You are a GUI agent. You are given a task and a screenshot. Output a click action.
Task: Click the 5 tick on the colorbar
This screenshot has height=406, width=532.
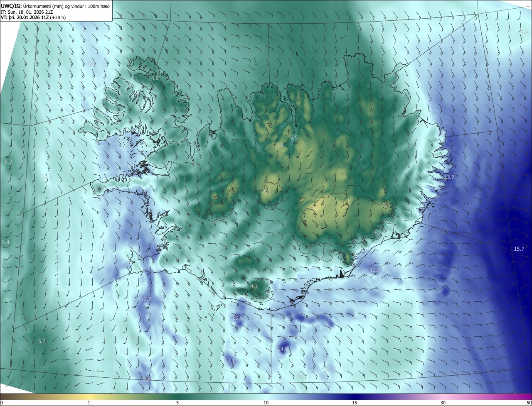click(177, 403)
